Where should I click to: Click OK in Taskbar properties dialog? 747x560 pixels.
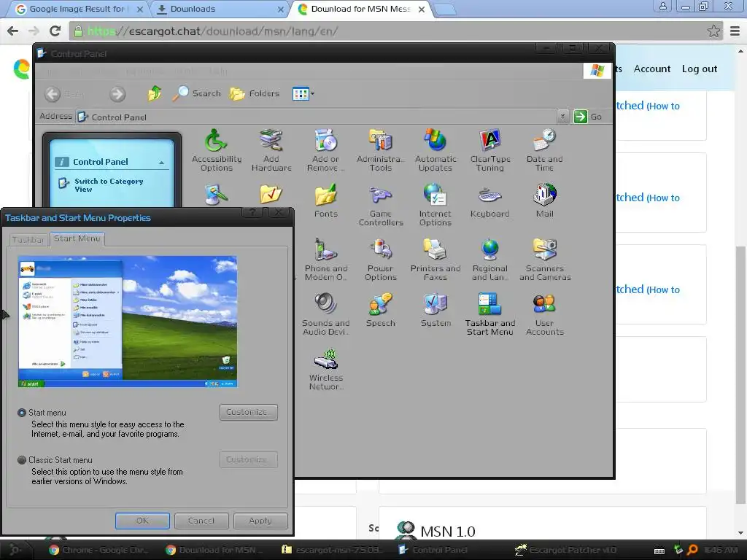142,521
